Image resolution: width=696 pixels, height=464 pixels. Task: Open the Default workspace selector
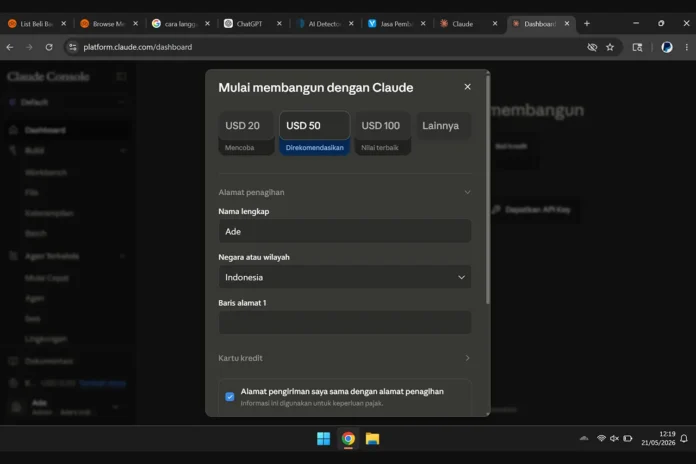(67, 102)
